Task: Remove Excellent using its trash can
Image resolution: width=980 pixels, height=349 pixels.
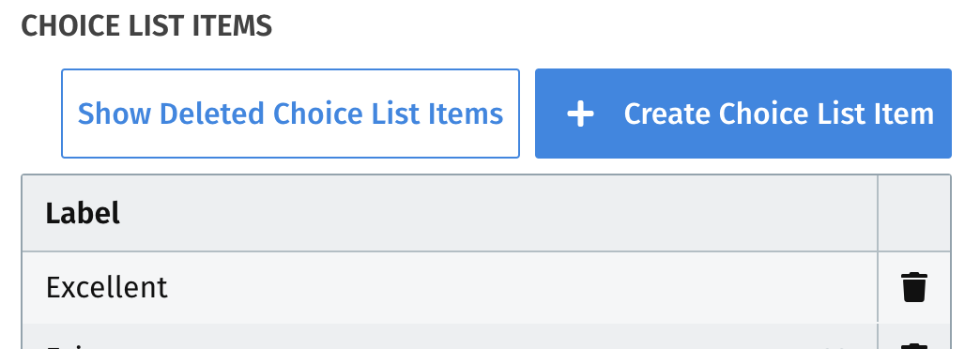Action: pyautogui.click(x=913, y=287)
